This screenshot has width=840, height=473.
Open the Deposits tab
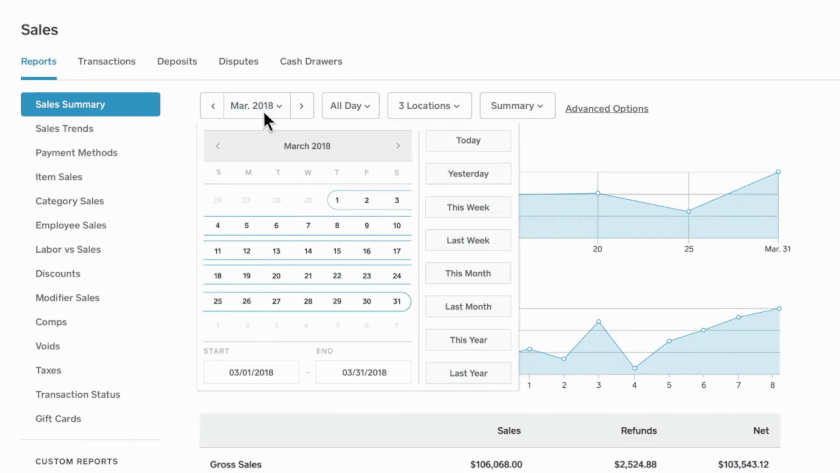(x=177, y=62)
